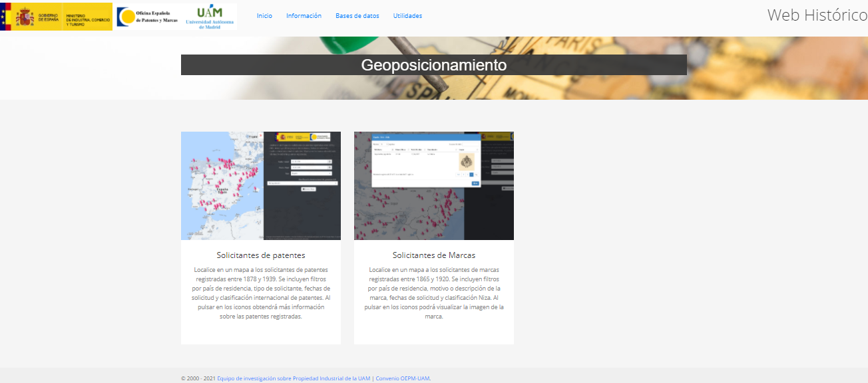Click the UAM Universidad Autónoma de Madrid logo
The height and width of the screenshot is (383, 868).
pos(210,17)
